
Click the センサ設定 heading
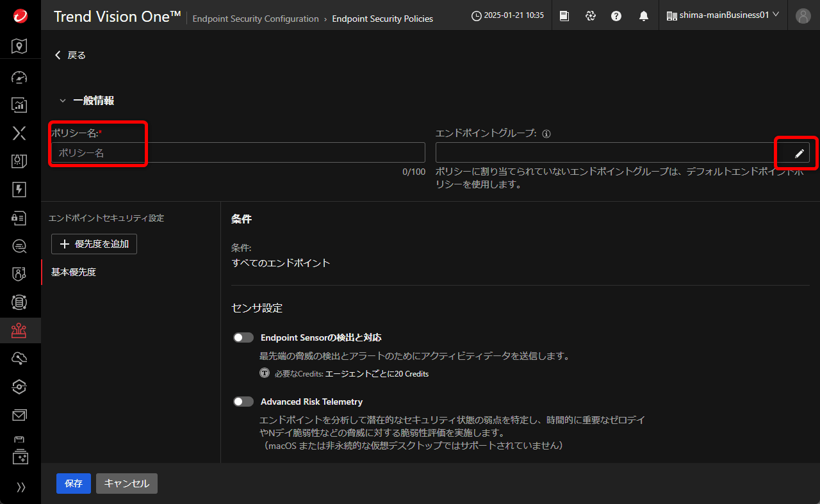tap(257, 308)
